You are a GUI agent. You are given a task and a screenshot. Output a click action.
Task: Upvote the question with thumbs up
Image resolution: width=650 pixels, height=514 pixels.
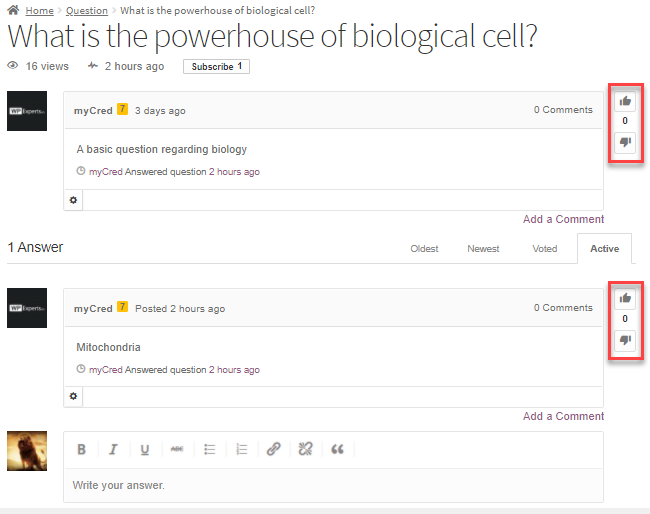pos(625,100)
